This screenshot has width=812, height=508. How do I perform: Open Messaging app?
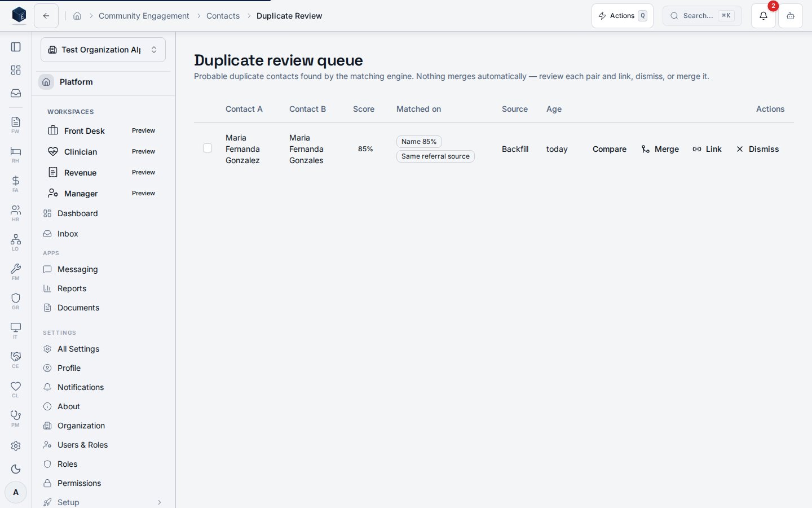coord(103,269)
